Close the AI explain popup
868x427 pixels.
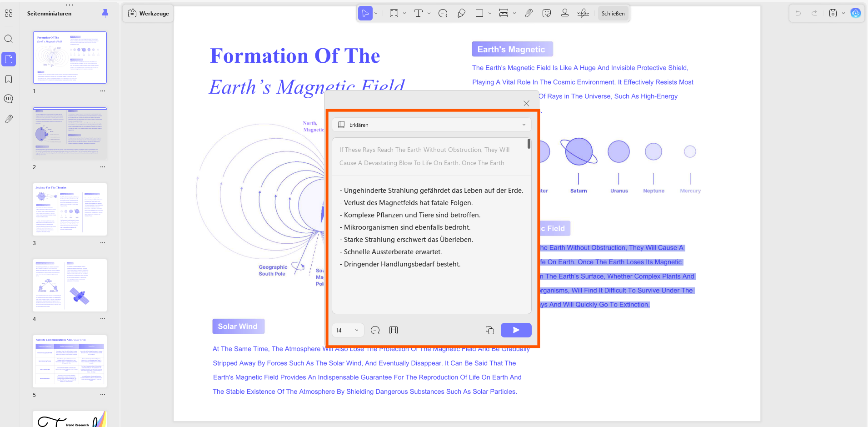pos(526,103)
